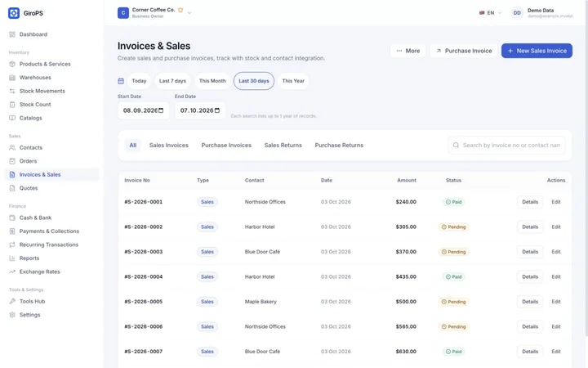
Task: Click the Date column header
Action: click(326, 180)
